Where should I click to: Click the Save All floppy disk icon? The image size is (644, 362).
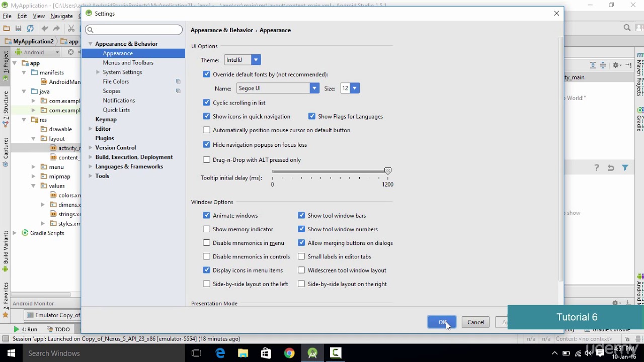(18, 29)
